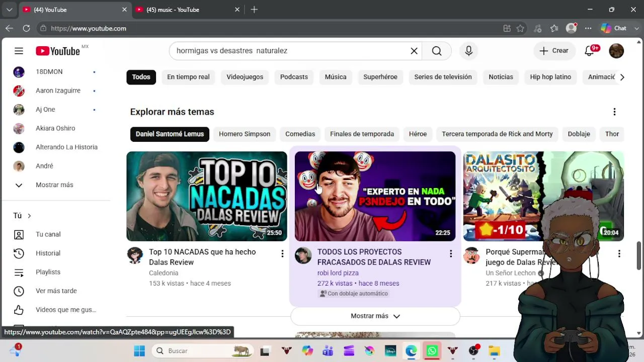The width and height of the screenshot is (644, 362).
Task: Open WhatsApp from the taskbar
Action: point(432,351)
